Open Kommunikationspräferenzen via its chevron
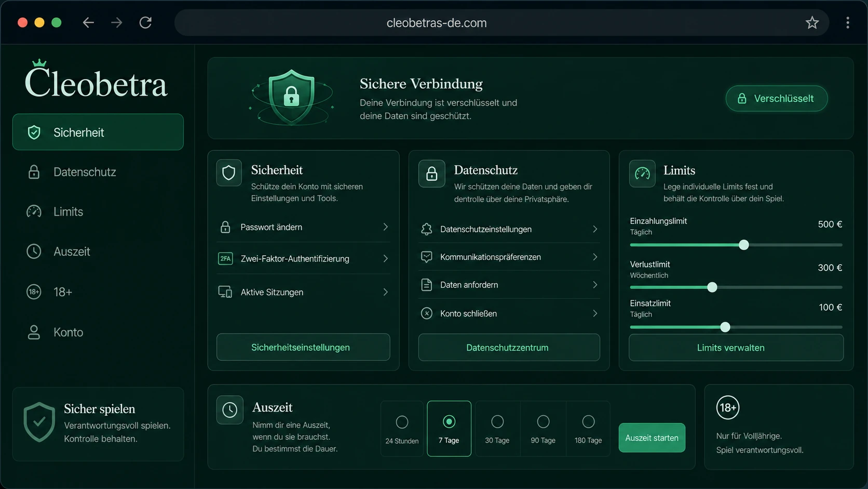 pos(595,257)
